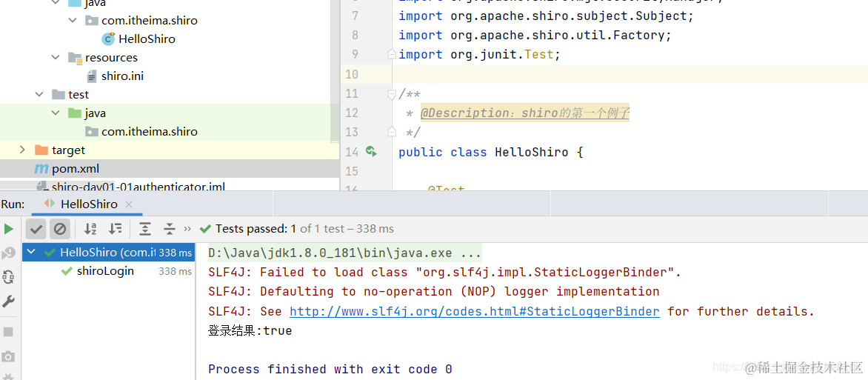Collapse all test tree nodes

pyautogui.click(x=170, y=229)
